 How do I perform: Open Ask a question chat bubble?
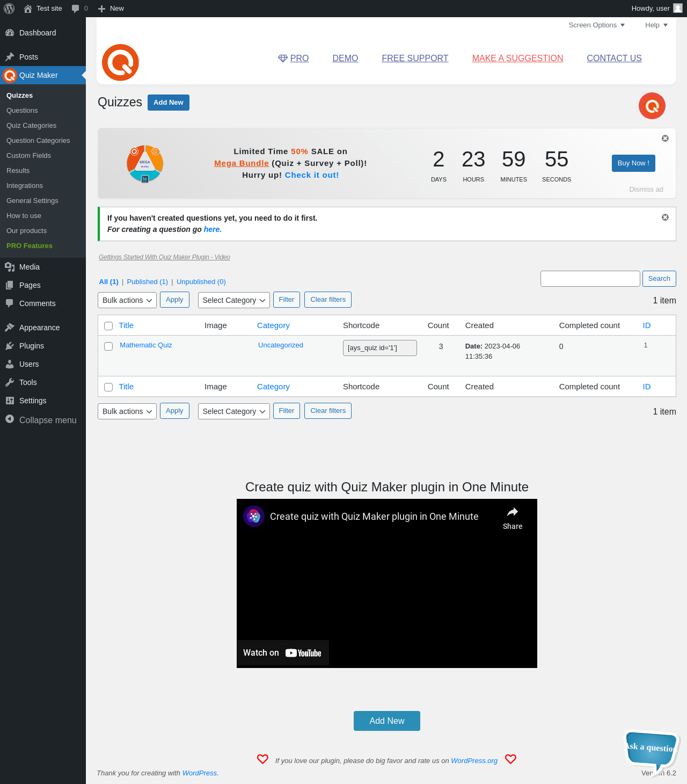(652, 752)
